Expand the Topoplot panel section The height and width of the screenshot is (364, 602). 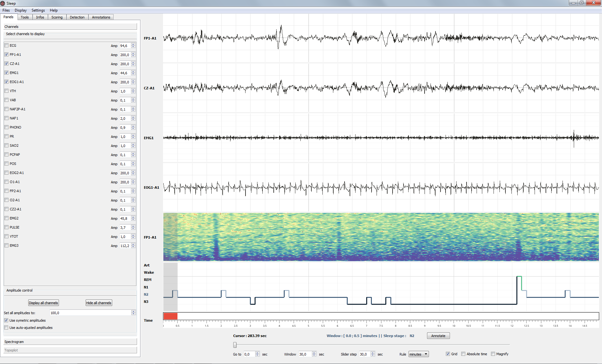click(x=70, y=350)
